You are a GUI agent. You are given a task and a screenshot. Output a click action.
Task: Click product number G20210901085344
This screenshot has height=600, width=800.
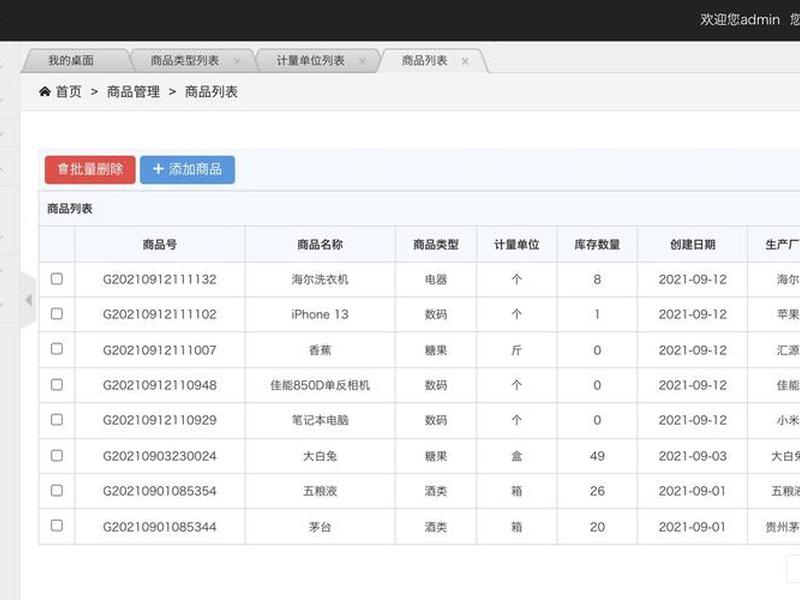pyautogui.click(x=160, y=527)
